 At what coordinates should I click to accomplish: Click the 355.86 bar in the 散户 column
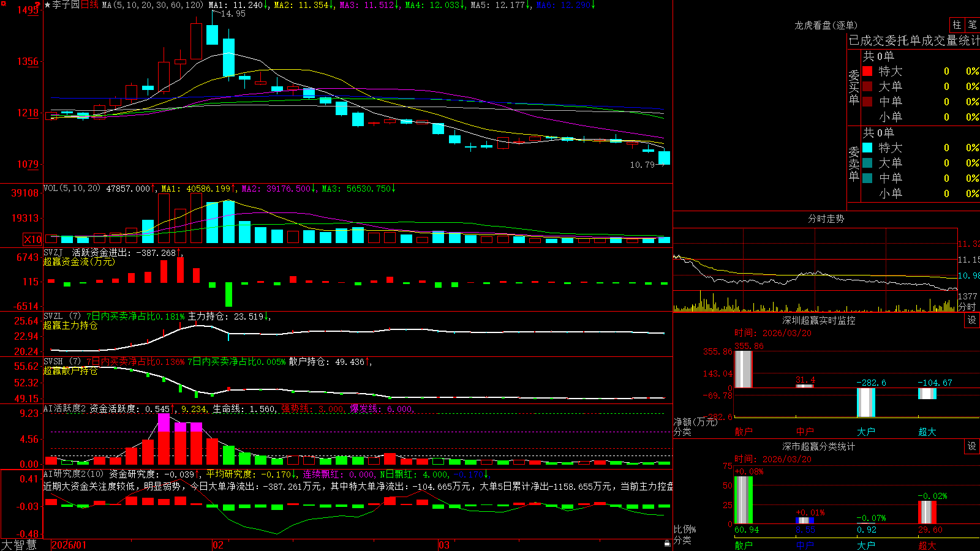pos(744,369)
